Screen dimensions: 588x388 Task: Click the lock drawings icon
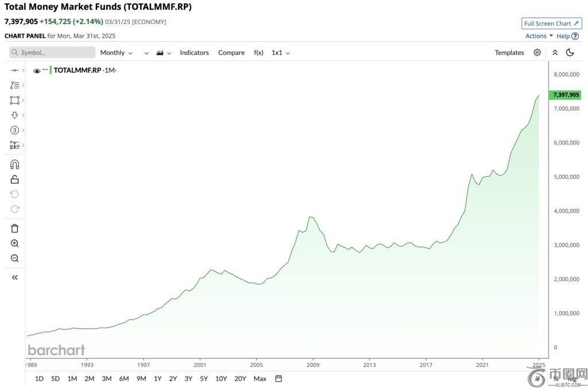coord(15,180)
